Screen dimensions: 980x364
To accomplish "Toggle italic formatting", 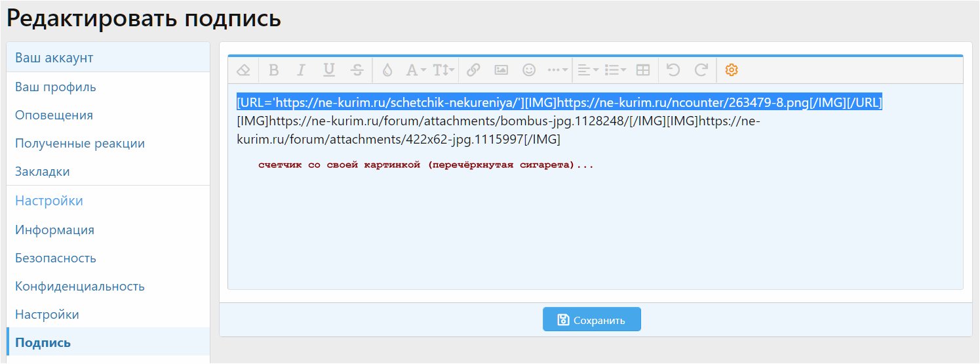I will point(302,70).
